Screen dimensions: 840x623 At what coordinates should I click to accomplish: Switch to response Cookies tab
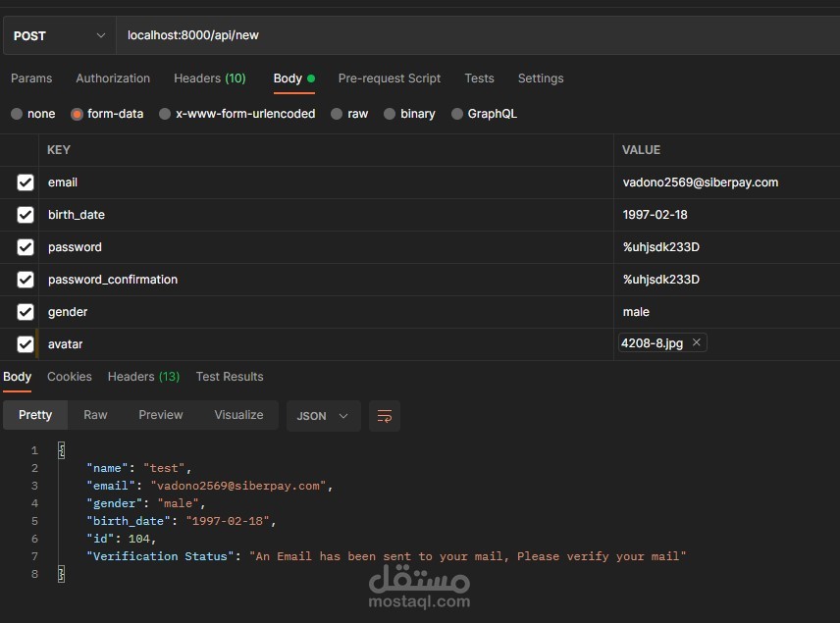(70, 377)
